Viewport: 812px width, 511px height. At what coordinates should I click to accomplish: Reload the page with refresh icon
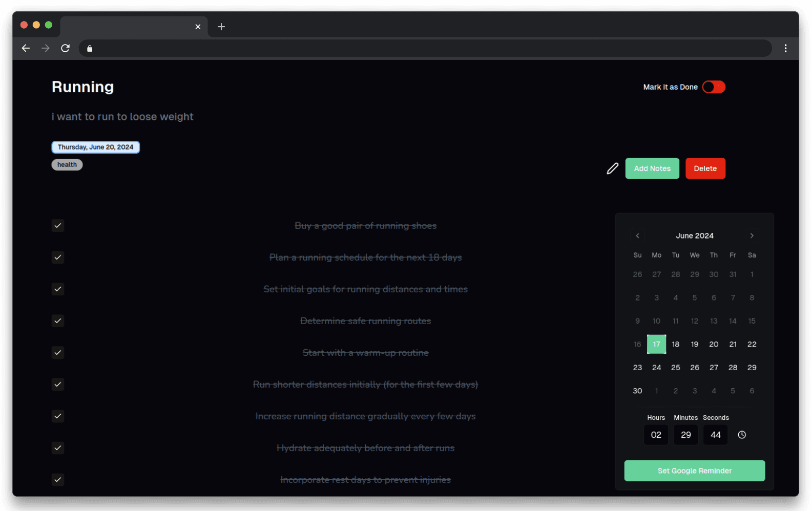click(x=65, y=48)
